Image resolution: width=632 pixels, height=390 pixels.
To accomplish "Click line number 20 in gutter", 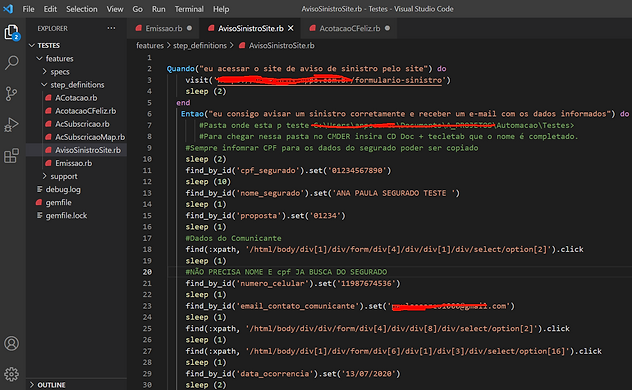I will pos(147,272).
